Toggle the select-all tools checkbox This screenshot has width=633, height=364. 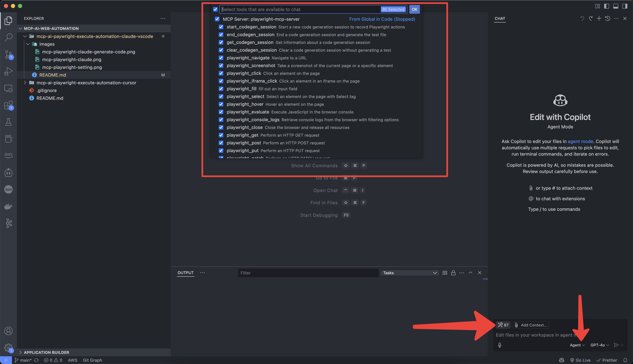point(215,9)
